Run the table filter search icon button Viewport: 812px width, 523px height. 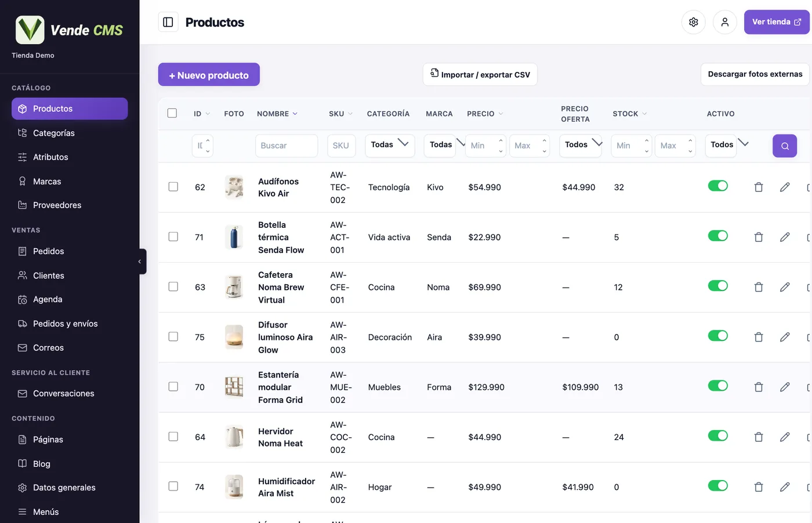[x=785, y=146]
